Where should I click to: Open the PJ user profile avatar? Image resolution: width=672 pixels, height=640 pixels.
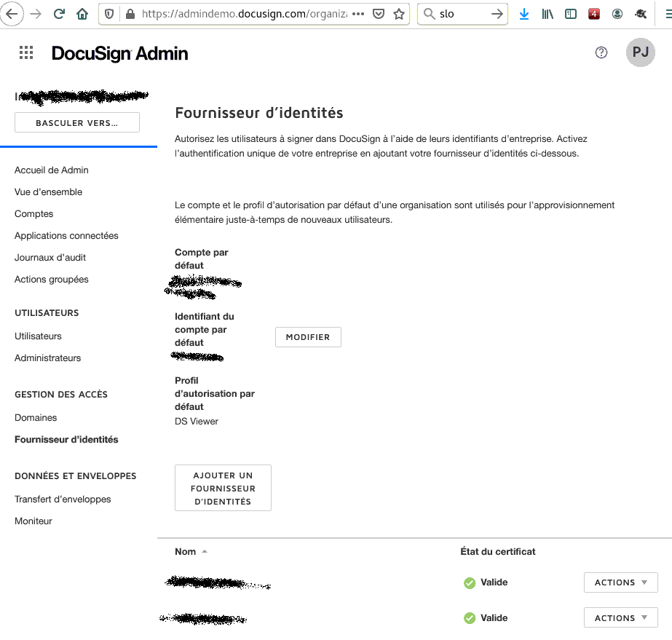[640, 52]
